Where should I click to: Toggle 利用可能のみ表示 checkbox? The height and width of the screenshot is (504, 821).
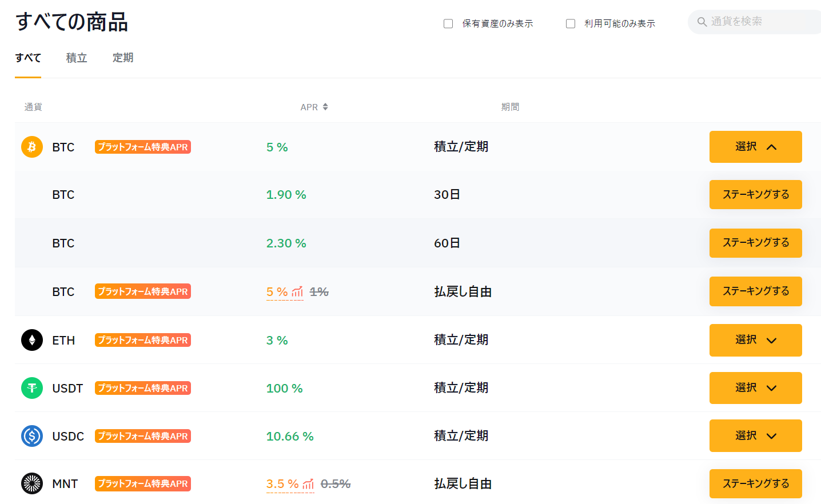coord(571,23)
